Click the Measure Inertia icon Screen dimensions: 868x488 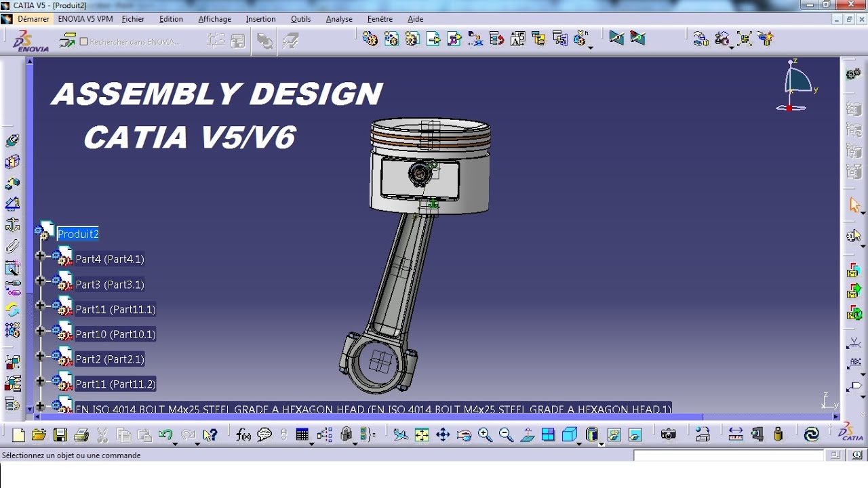pyautogui.click(x=778, y=435)
